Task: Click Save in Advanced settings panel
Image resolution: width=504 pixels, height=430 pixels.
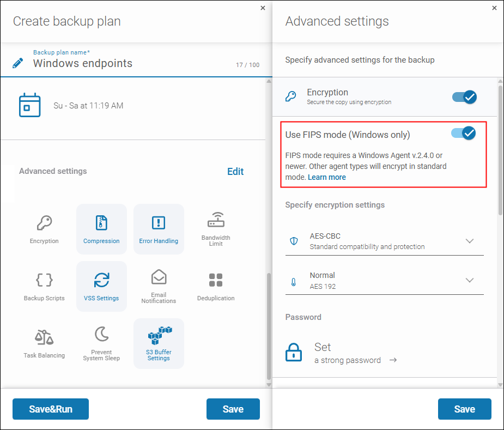Action: pyautogui.click(x=464, y=409)
